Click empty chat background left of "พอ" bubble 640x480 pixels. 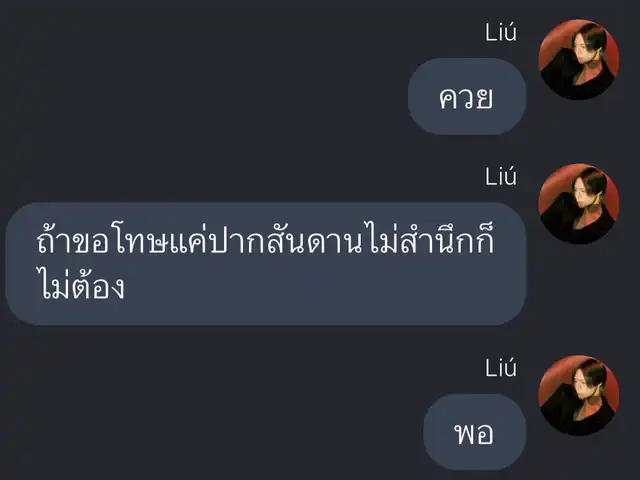point(212,432)
